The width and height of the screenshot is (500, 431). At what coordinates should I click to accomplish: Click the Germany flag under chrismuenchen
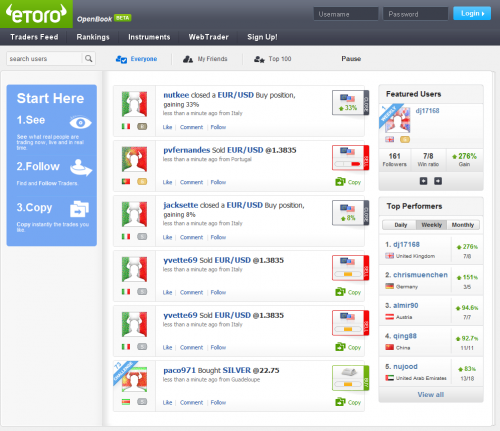[x=389, y=286]
